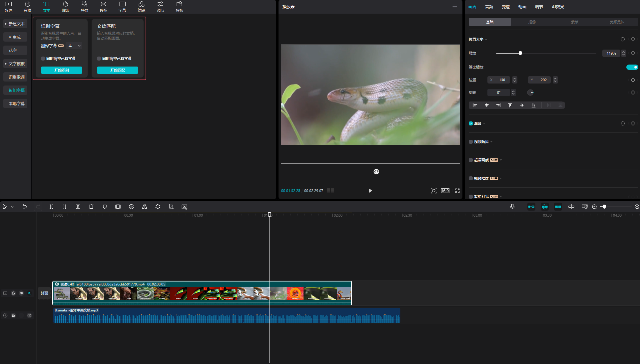Check 同时清空已有字幕 under 文稿匹配
Screen dimensions: 640x364
click(99, 59)
